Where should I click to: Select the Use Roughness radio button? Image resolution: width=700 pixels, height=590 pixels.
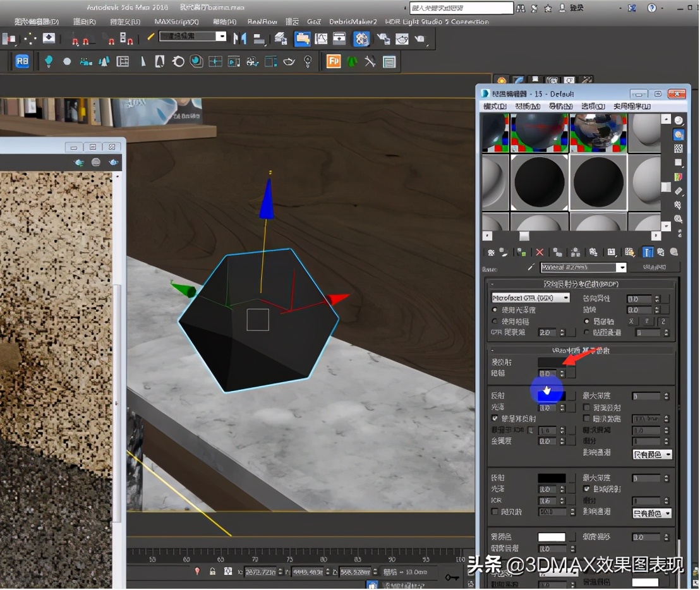click(494, 322)
